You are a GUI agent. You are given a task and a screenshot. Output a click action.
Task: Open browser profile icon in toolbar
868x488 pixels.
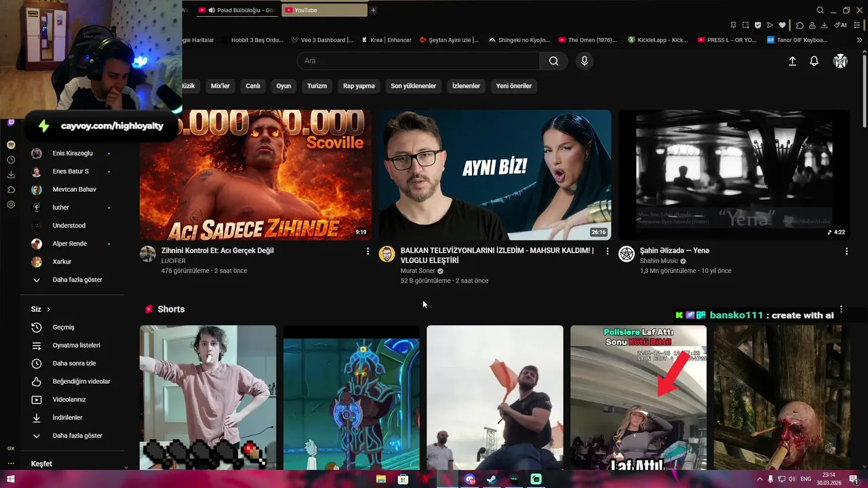[x=812, y=25]
